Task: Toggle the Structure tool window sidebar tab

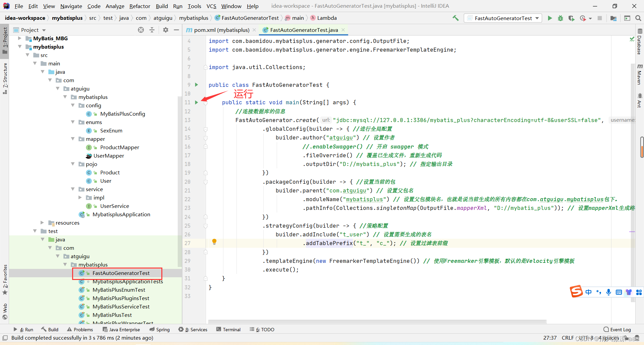Action: pyautogui.click(x=5, y=78)
